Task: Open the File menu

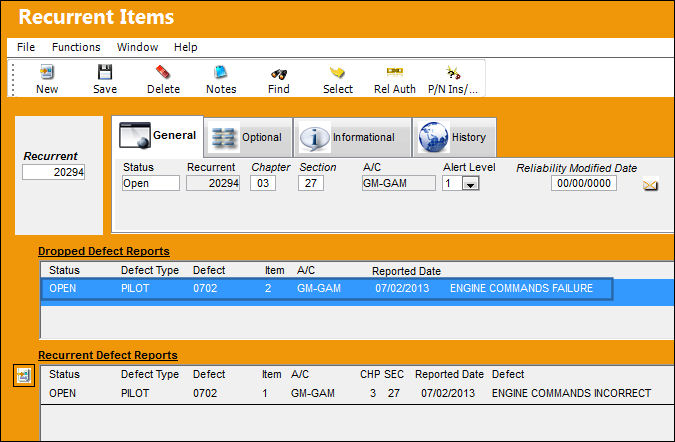Action: [26, 47]
